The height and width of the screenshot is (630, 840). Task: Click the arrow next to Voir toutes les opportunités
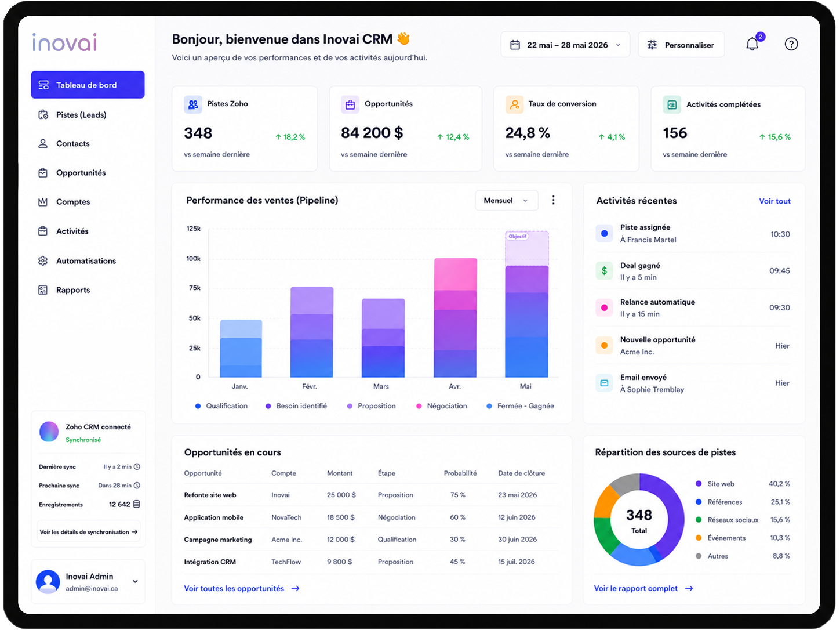(295, 588)
